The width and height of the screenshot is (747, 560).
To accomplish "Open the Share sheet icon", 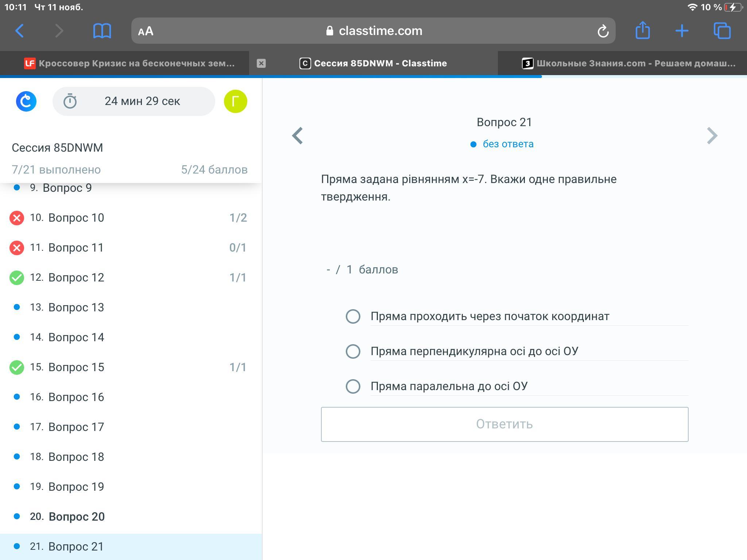I will [642, 30].
